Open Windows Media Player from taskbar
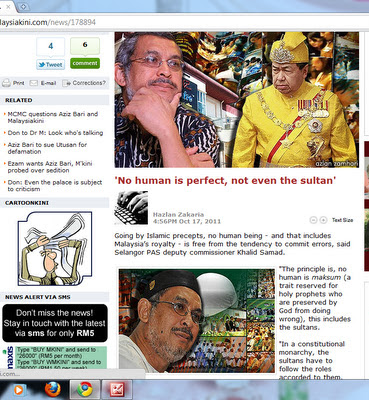Image resolution: width=369 pixels, height=400 pixels. [18, 390]
